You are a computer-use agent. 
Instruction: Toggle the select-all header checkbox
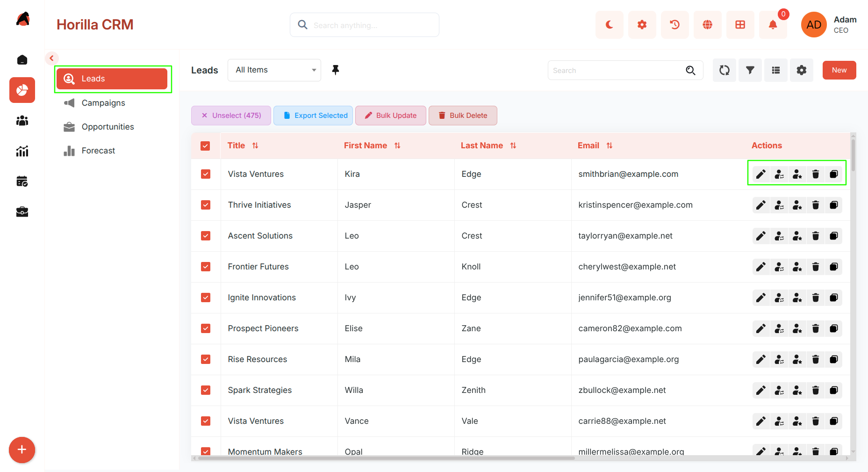[205, 146]
